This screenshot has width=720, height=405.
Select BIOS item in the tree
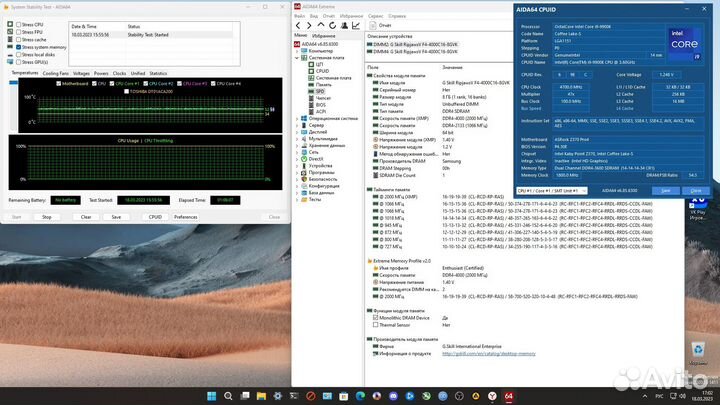pyautogui.click(x=321, y=105)
